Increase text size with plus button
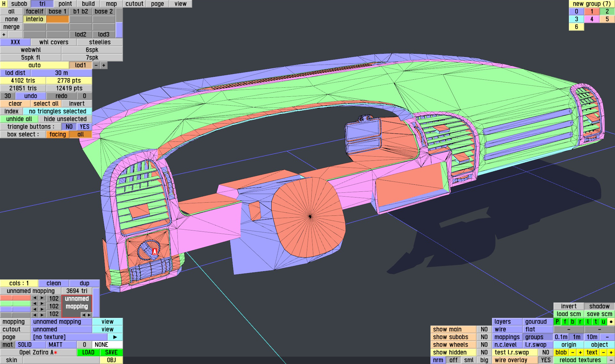The height and width of the screenshot is (364, 615). coord(611,352)
